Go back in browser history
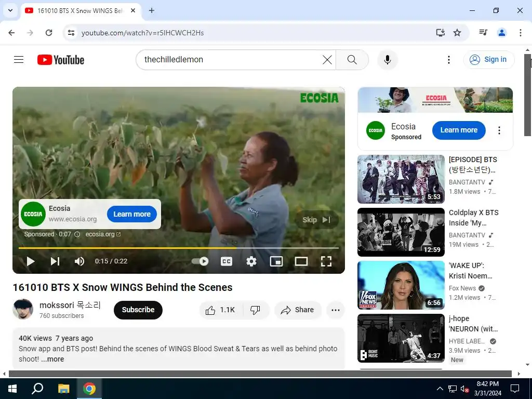 point(11,33)
